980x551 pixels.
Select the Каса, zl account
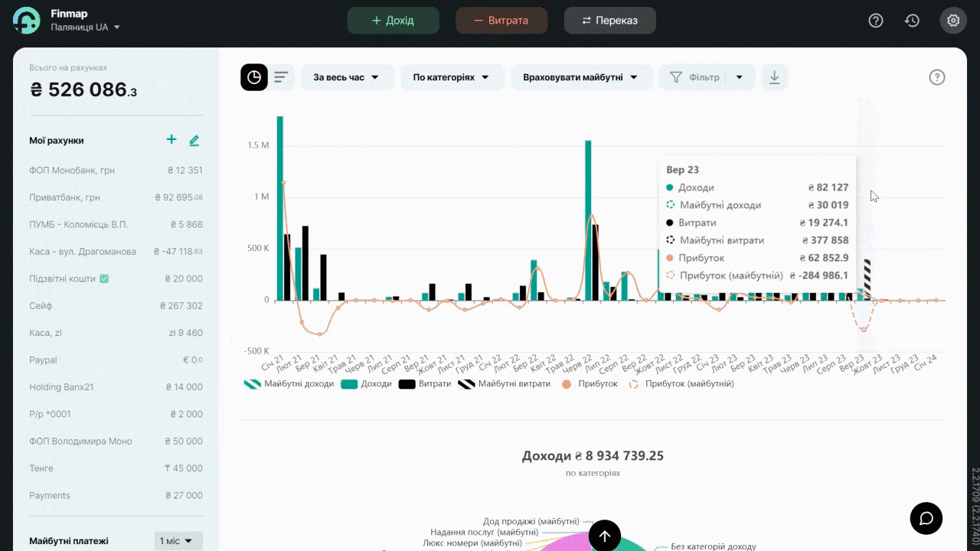tap(116, 333)
